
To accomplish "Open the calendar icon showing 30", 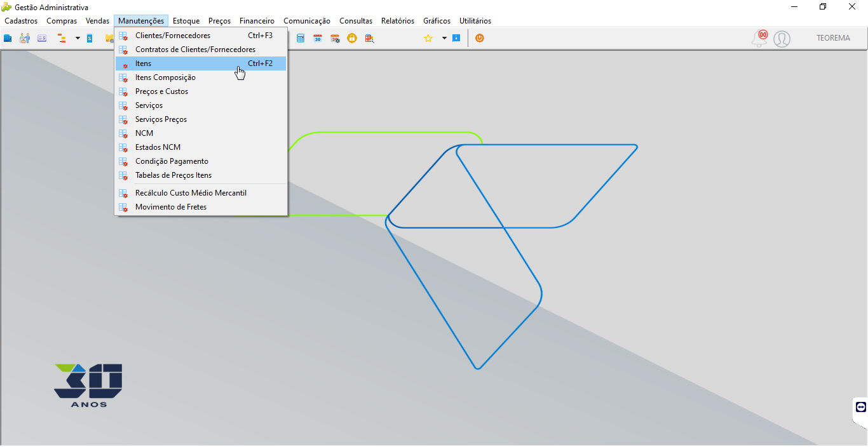I will pos(318,38).
